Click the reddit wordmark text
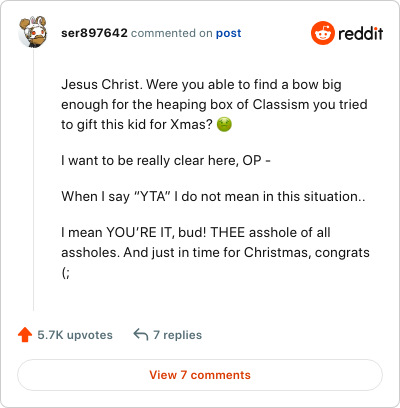The height and width of the screenshot is (408, 400). click(360, 33)
